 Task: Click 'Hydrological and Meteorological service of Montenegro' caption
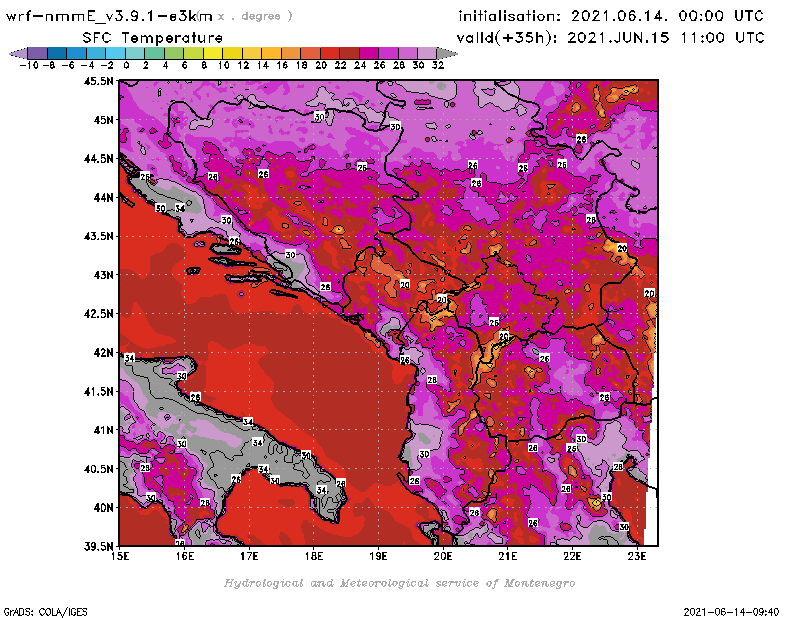[399, 583]
